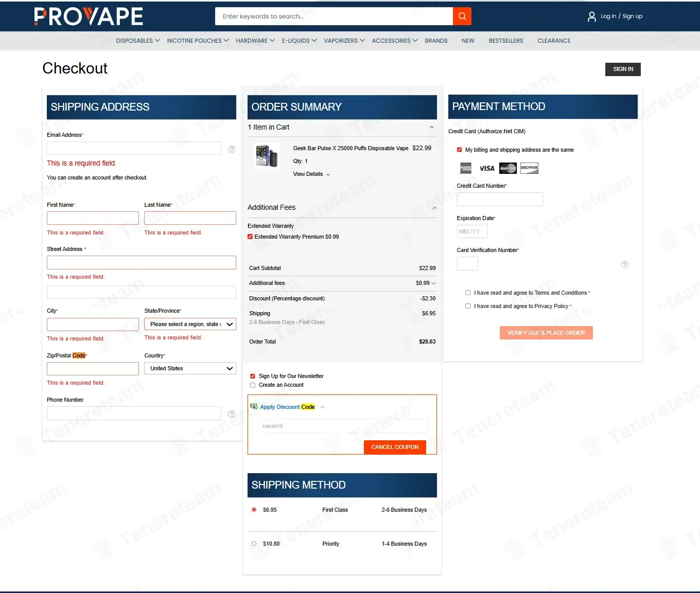Image resolution: width=700 pixels, height=593 pixels.
Task: Click the help icon beside Phone Number field
Action: 232,414
